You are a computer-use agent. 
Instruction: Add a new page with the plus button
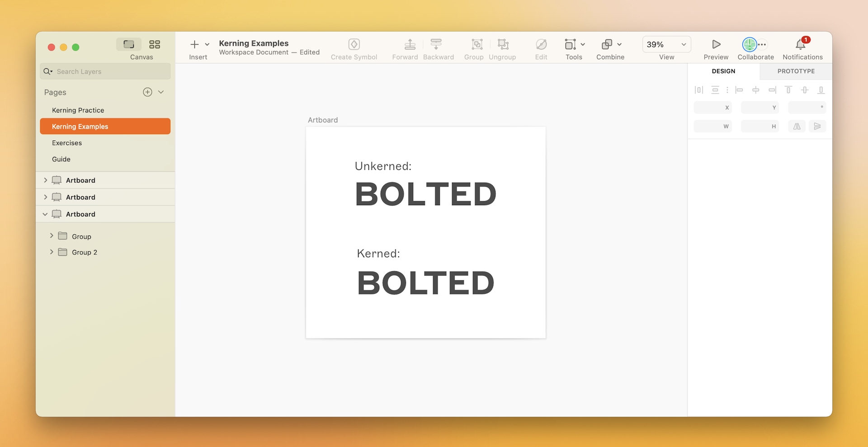click(x=147, y=92)
